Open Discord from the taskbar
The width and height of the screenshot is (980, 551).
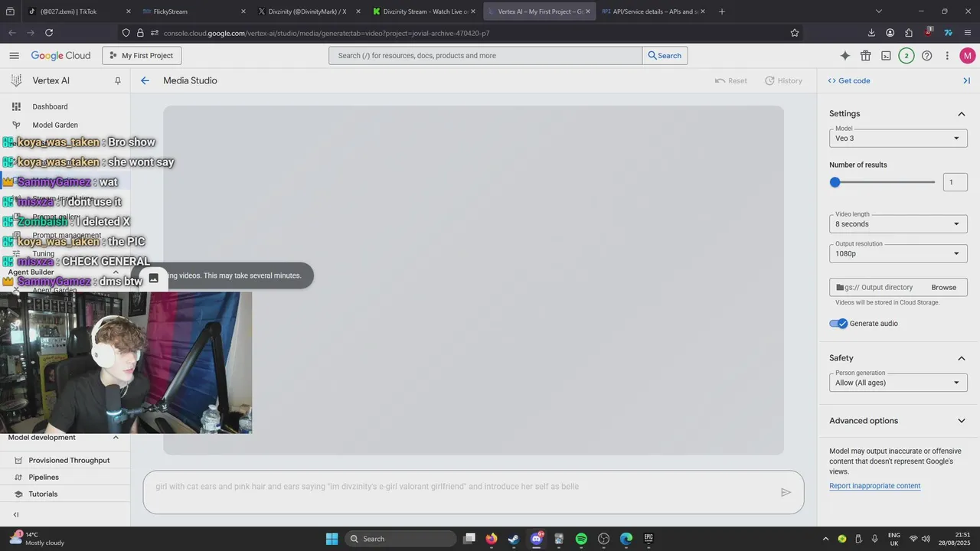(537, 539)
